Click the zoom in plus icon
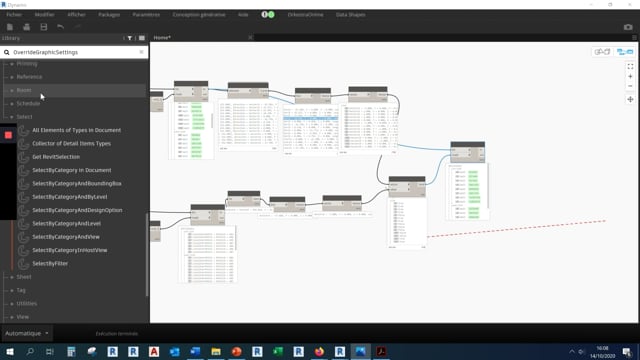Image resolution: width=640 pixels, height=360 pixels. coord(630,76)
